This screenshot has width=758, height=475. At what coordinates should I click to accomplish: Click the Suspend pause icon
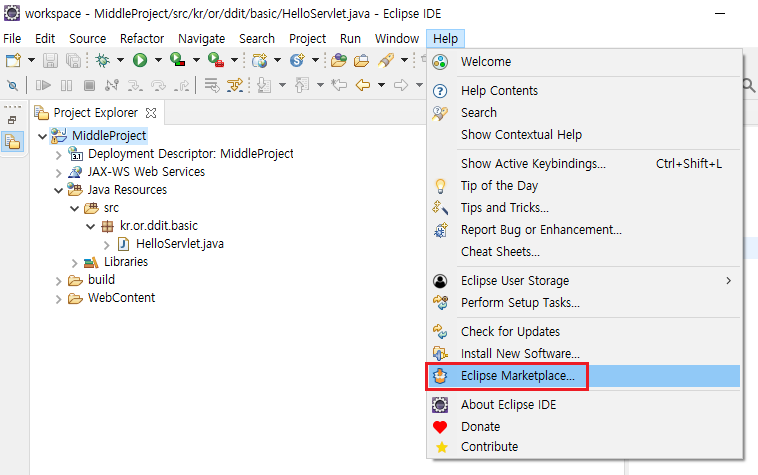pos(66,86)
